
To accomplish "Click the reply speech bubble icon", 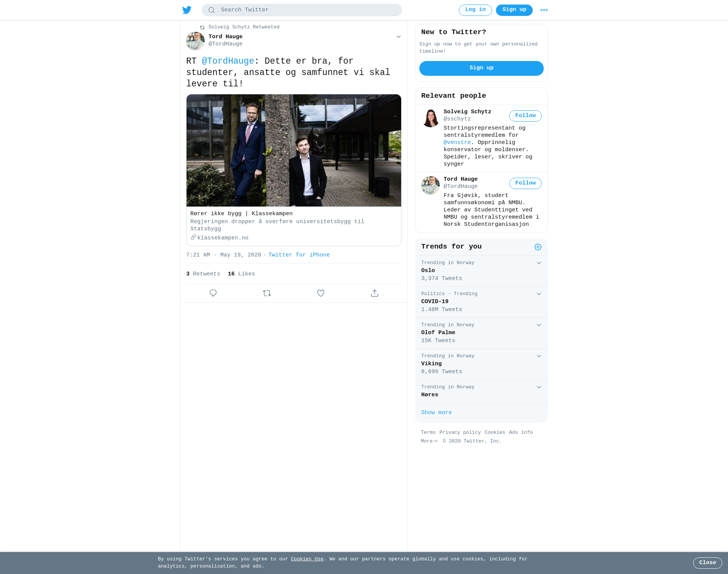I will (x=213, y=293).
